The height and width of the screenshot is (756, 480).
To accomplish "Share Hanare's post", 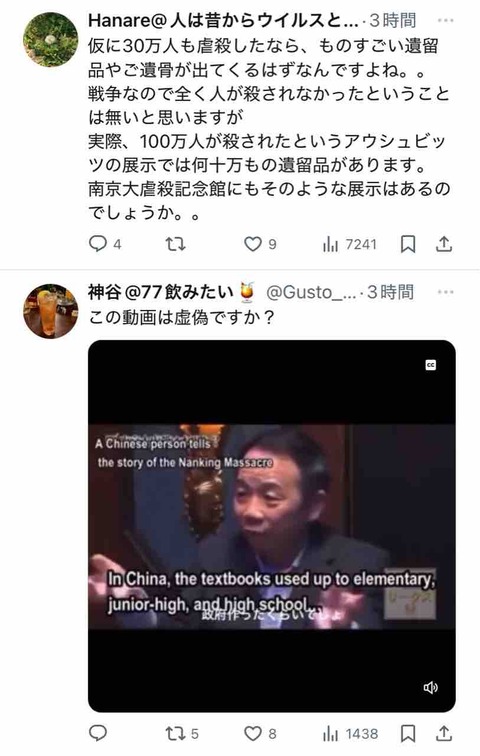I will [x=444, y=244].
